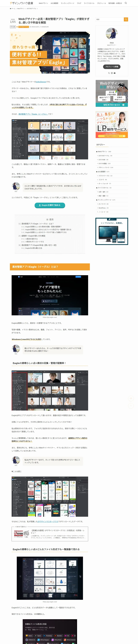Click the Webデザイン breadcrumb link
138x644 pixels.
coord(21,8)
